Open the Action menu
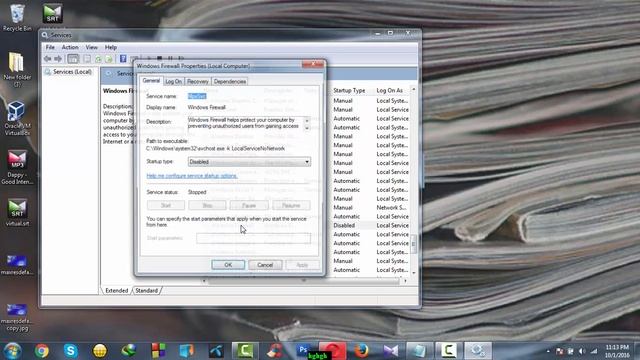The width and height of the screenshot is (640, 360). [x=70, y=47]
